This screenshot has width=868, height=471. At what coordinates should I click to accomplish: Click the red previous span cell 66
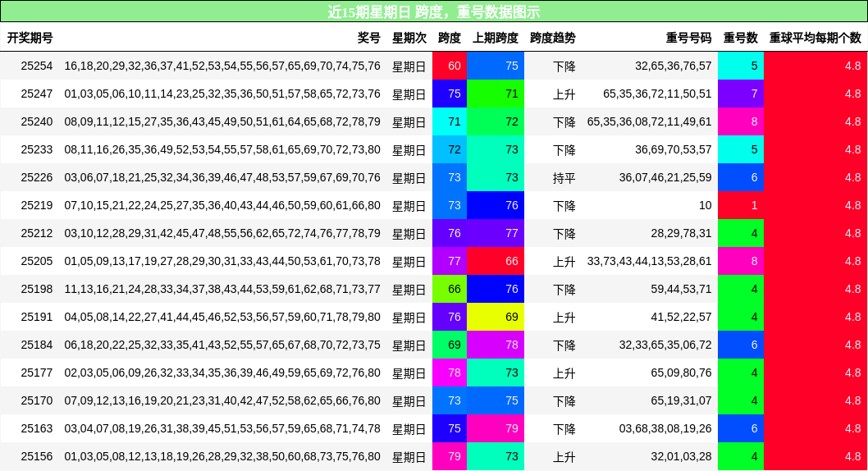[x=496, y=261]
